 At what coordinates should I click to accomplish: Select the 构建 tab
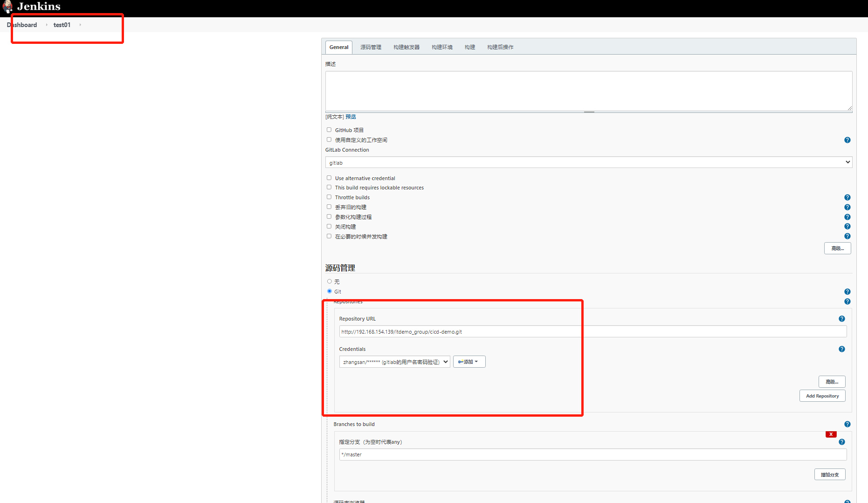point(470,47)
